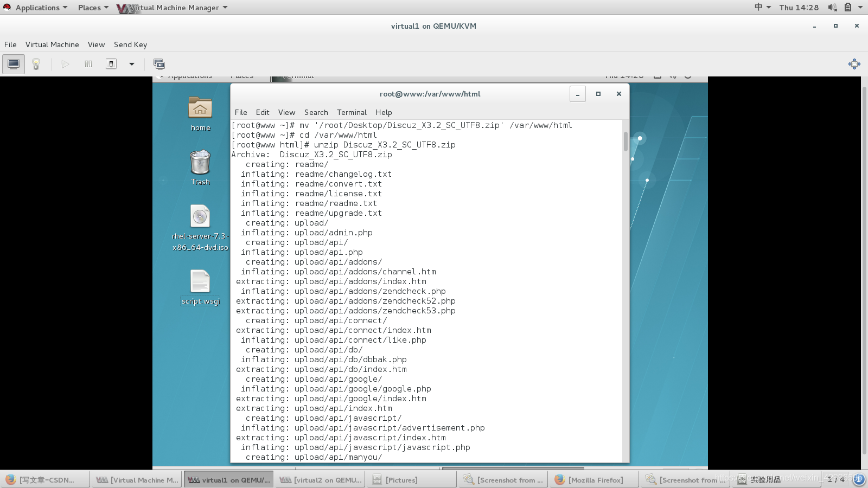Open terminal View menu

(286, 112)
